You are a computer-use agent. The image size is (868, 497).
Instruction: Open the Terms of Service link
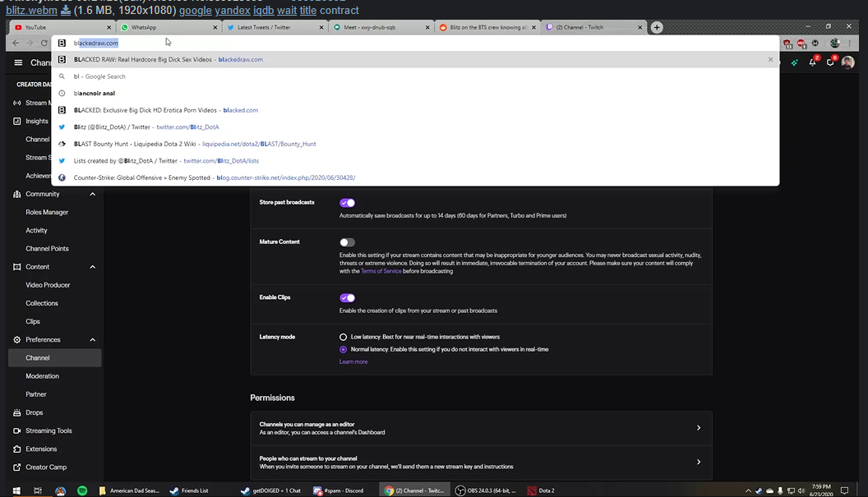tap(381, 271)
